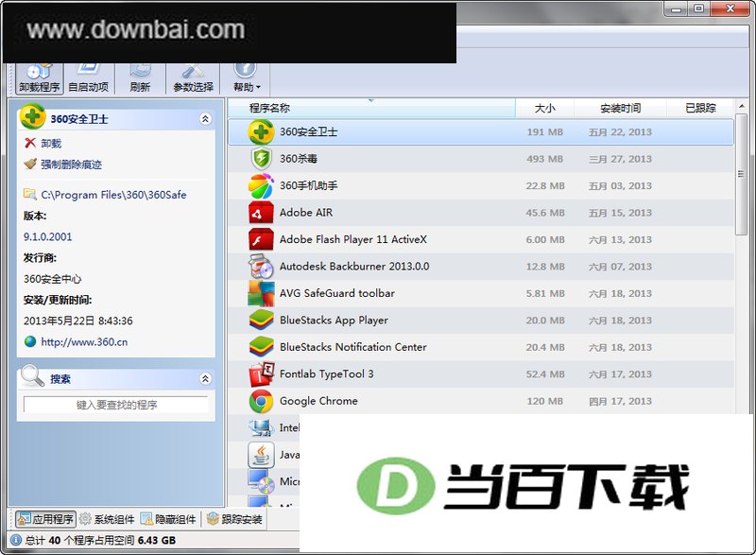
Task: Click the program list vertical scrollbar thumb
Action: pos(741,175)
